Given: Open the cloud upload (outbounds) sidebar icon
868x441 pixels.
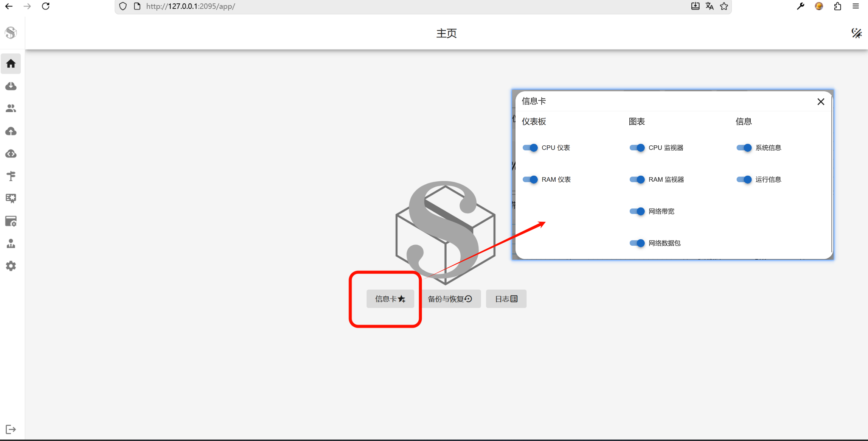Looking at the screenshot, I should pyautogui.click(x=11, y=131).
